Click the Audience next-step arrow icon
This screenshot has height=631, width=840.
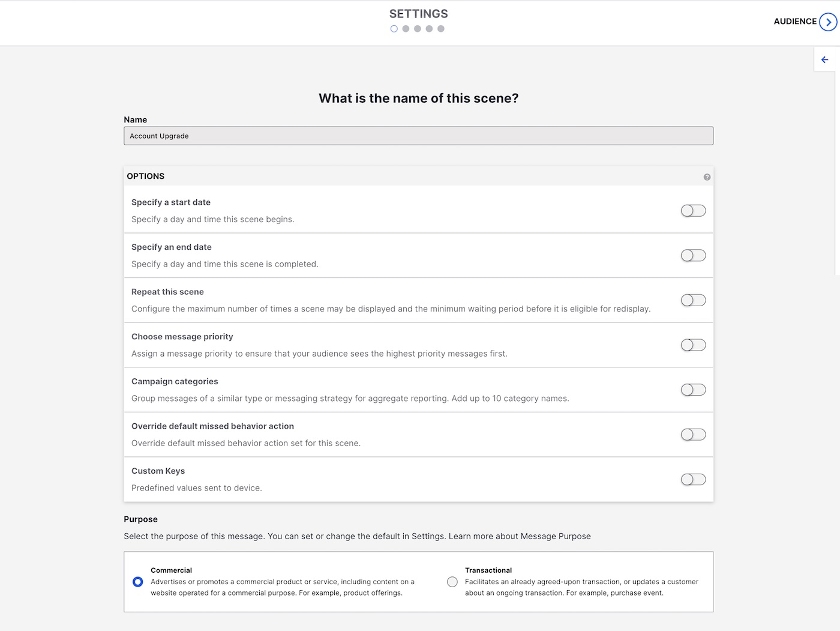(x=828, y=22)
